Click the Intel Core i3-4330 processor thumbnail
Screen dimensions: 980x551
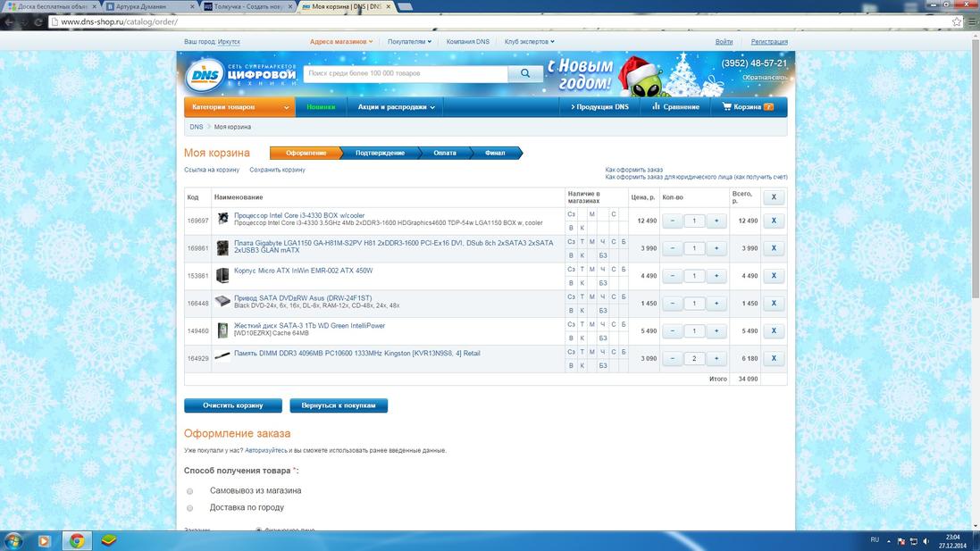[222, 219]
